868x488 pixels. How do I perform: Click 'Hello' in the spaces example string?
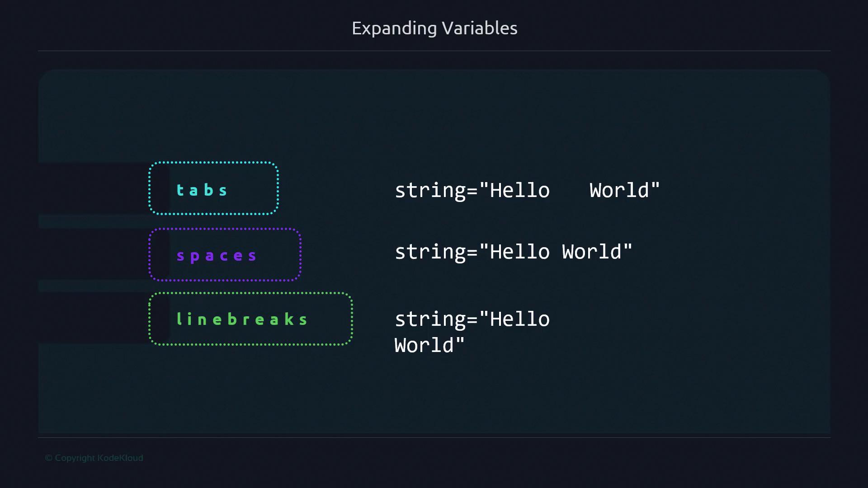(520, 252)
